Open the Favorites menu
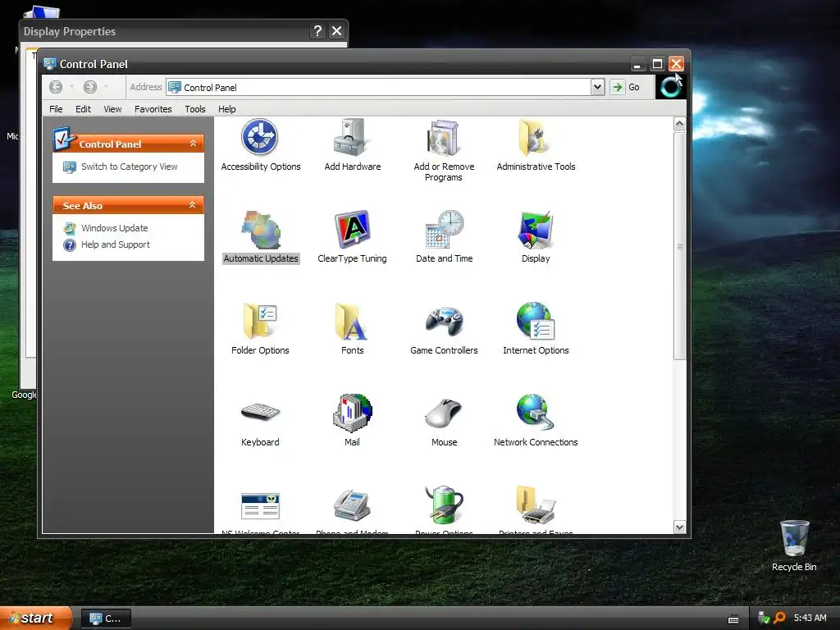The image size is (840, 630). [x=153, y=109]
